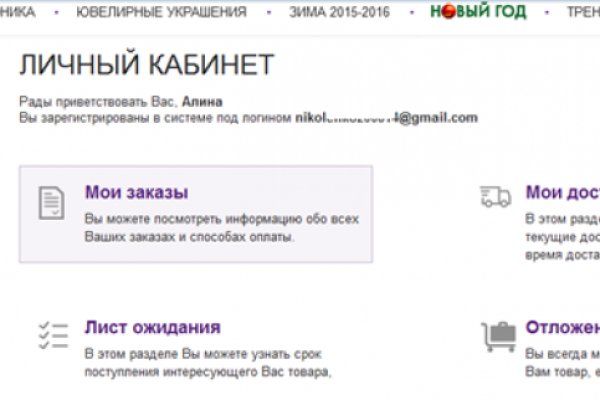Viewport: 600px width, 400px height.
Task: Click the document icon beside Мои заказы
Action: click(50, 202)
